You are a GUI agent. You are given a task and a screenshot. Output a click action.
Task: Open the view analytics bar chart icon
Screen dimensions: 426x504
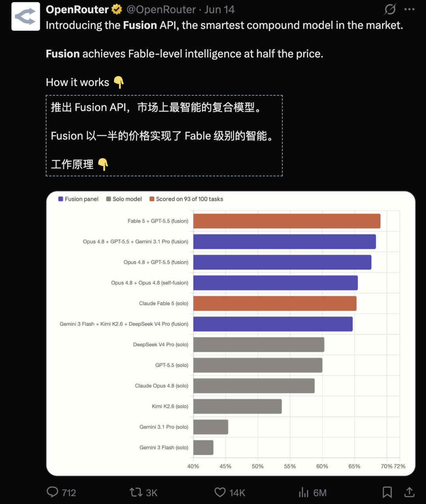(303, 492)
